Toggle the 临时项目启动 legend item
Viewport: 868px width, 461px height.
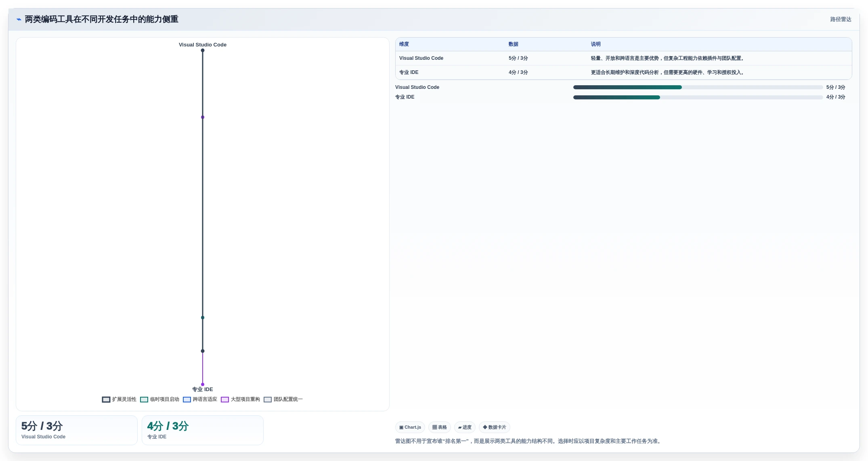pos(159,399)
